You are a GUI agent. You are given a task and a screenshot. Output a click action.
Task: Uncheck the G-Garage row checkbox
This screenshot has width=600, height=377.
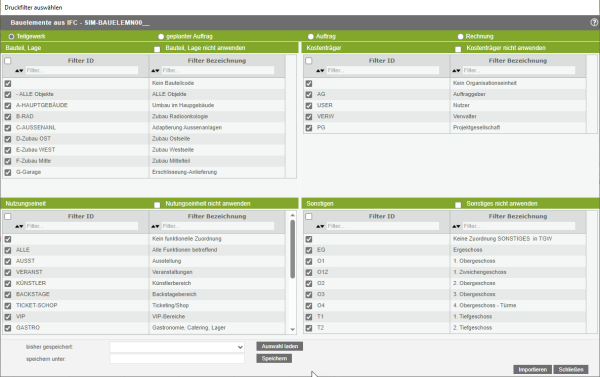pyautogui.click(x=8, y=172)
